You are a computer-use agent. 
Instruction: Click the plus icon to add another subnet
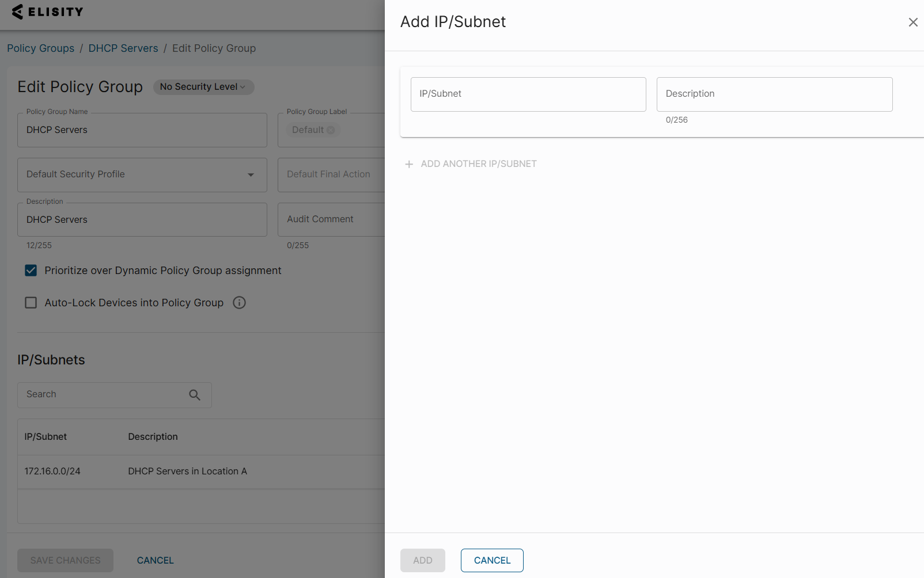[x=409, y=164]
